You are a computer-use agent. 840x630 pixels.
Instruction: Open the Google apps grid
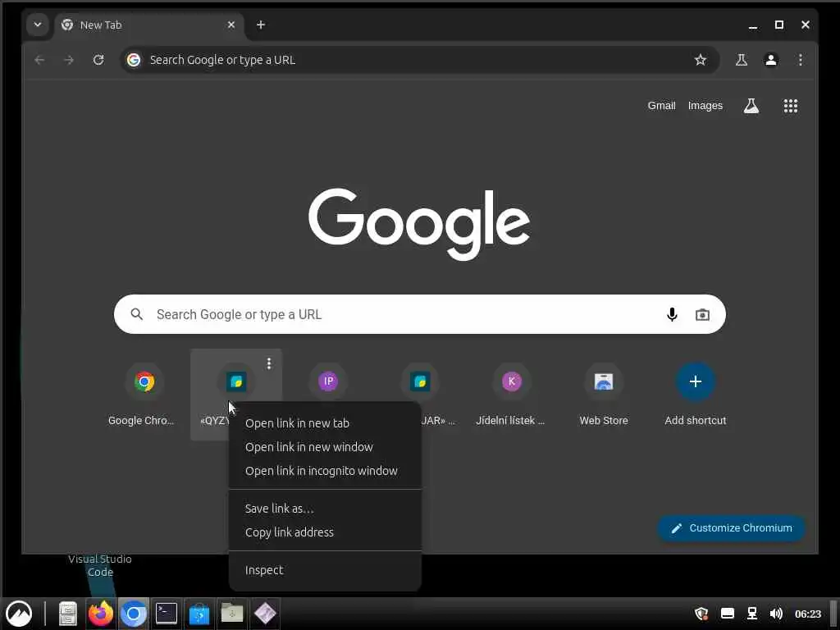791,106
